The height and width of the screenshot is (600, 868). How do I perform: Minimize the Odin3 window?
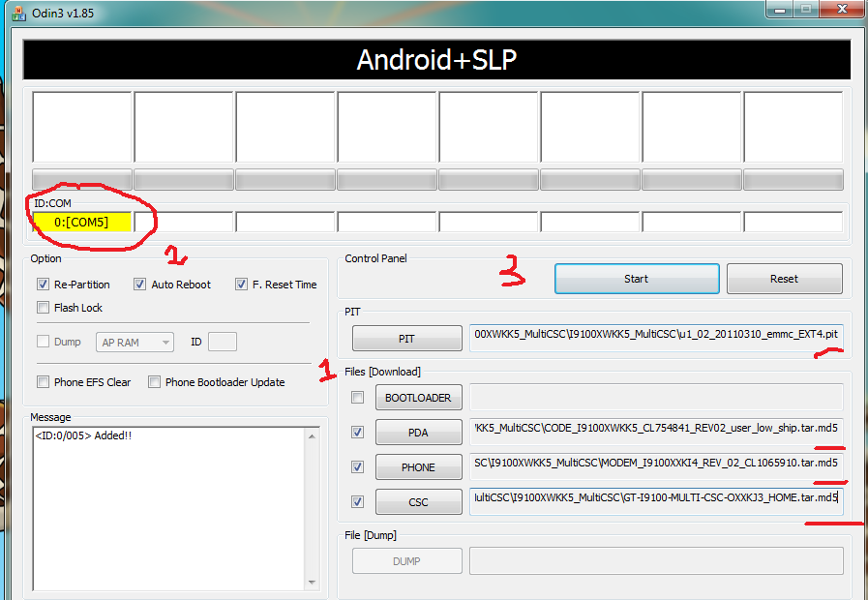pyautogui.click(x=780, y=10)
